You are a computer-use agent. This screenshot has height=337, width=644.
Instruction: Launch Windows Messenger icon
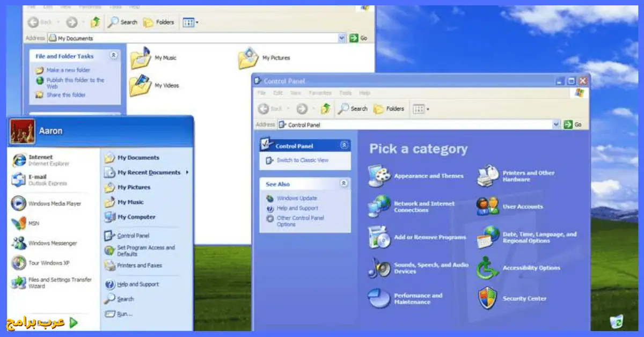click(x=19, y=243)
